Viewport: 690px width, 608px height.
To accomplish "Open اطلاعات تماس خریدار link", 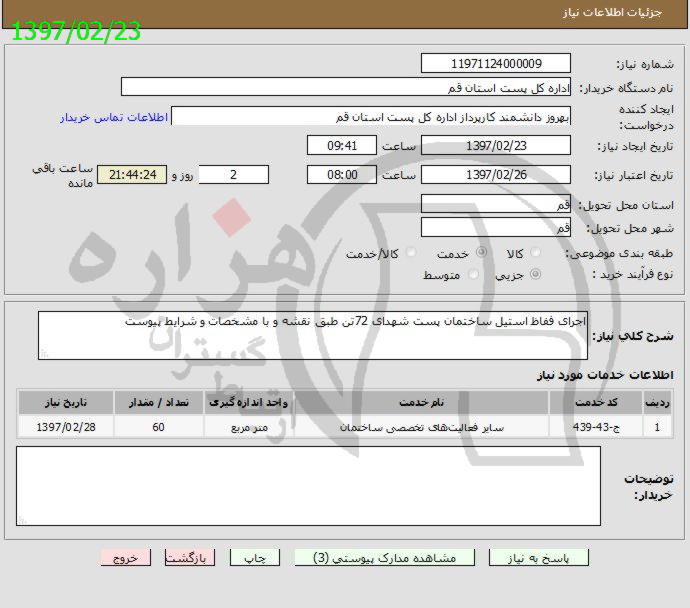I will coord(114,117).
